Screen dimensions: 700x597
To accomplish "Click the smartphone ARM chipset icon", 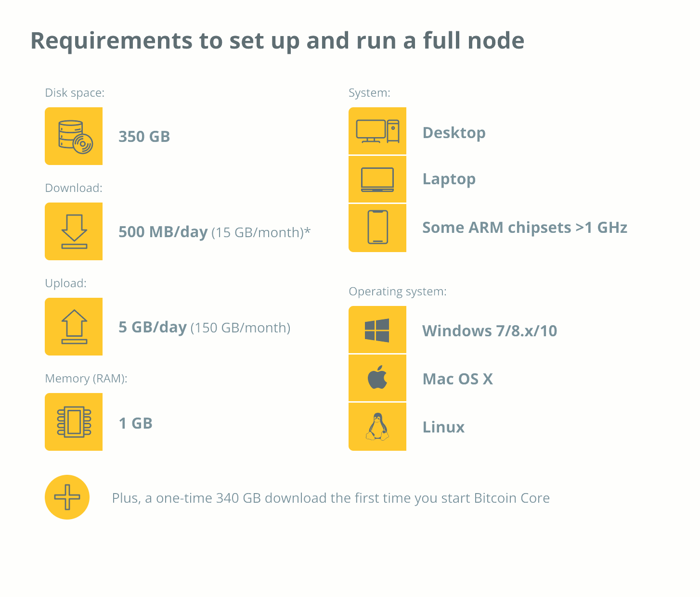I will (x=377, y=228).
